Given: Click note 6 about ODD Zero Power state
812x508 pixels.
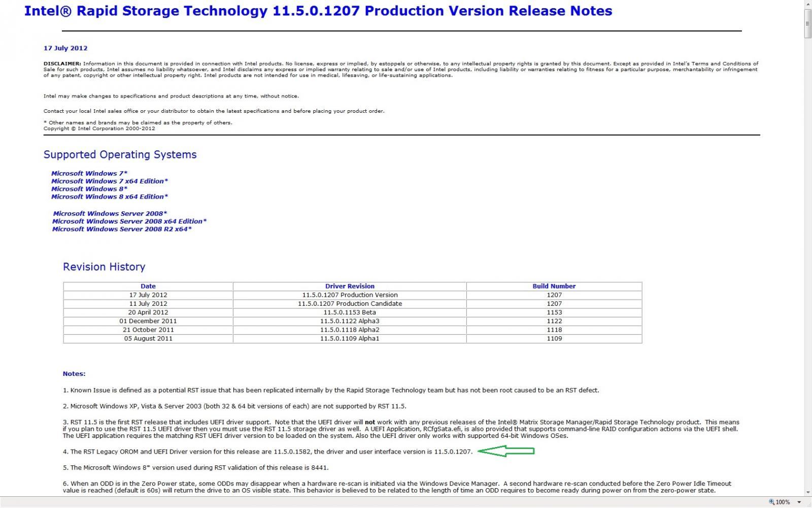Looking at the screenshot, I should pyautogui.click(x=397, y=487).
